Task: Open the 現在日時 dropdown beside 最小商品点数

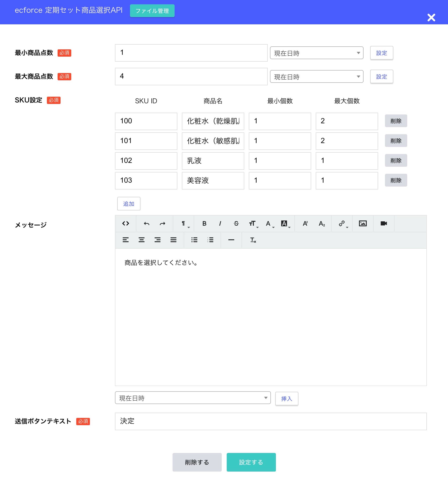Action: tap(316, 53)
